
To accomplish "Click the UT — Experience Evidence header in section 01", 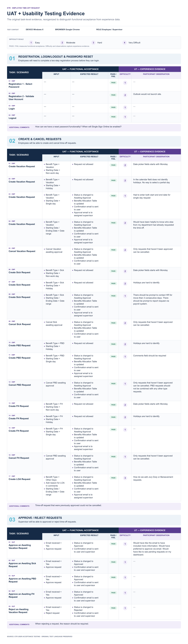I will (150, 69).
